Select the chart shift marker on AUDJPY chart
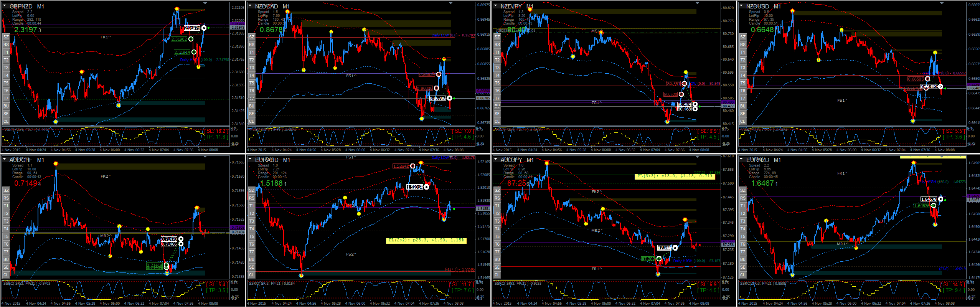 click(x=697, y=157)
